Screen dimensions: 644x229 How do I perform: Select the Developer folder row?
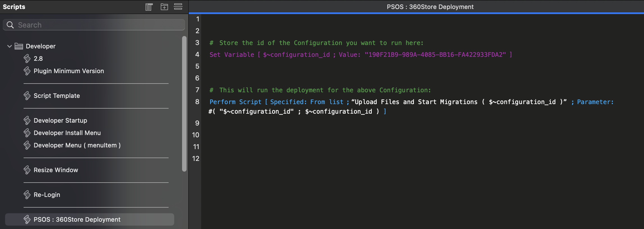coord(89,46)
